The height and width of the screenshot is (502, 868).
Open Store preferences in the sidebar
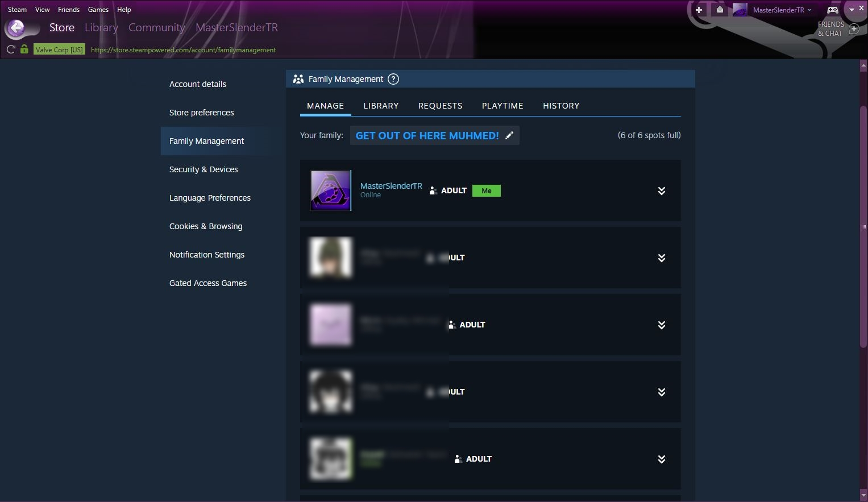[202, 113]
